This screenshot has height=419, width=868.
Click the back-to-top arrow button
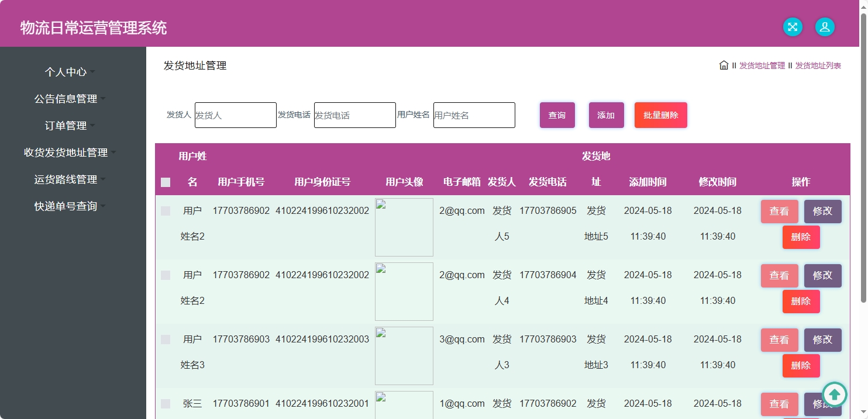click(835, 395)
